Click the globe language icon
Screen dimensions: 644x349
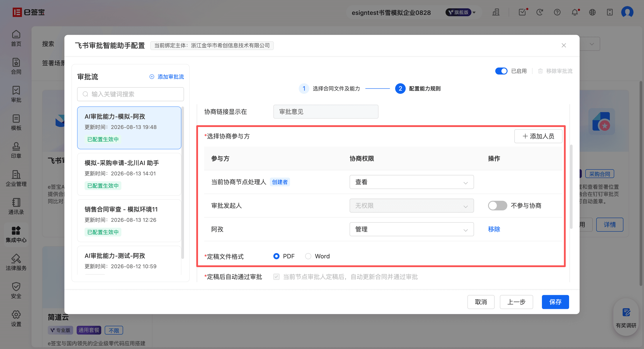pyautogui.click(x=592, y=12)
